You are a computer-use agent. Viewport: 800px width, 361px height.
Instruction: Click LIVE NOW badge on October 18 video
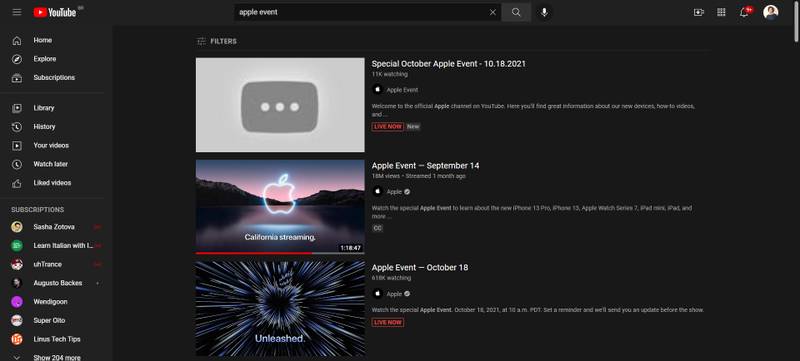388,322
